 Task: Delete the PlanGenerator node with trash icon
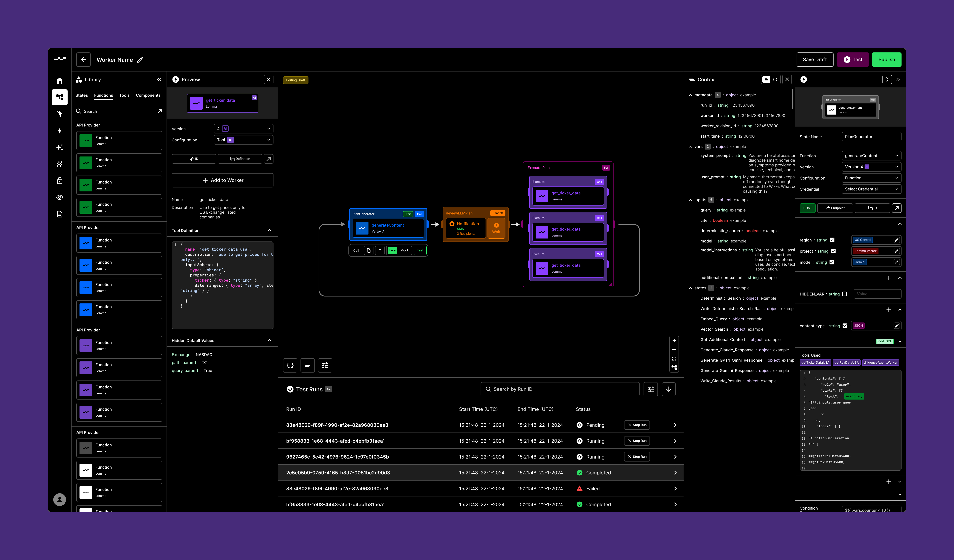pyautogui.click(x=380, y=250)
